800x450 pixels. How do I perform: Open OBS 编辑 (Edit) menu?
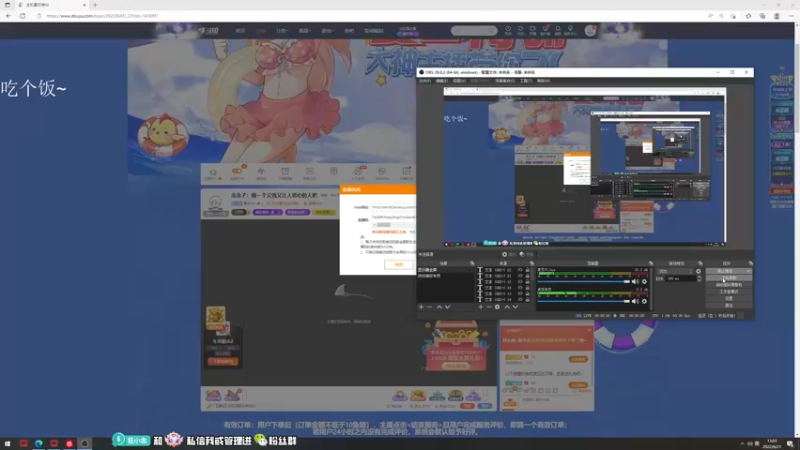[442, 81]
